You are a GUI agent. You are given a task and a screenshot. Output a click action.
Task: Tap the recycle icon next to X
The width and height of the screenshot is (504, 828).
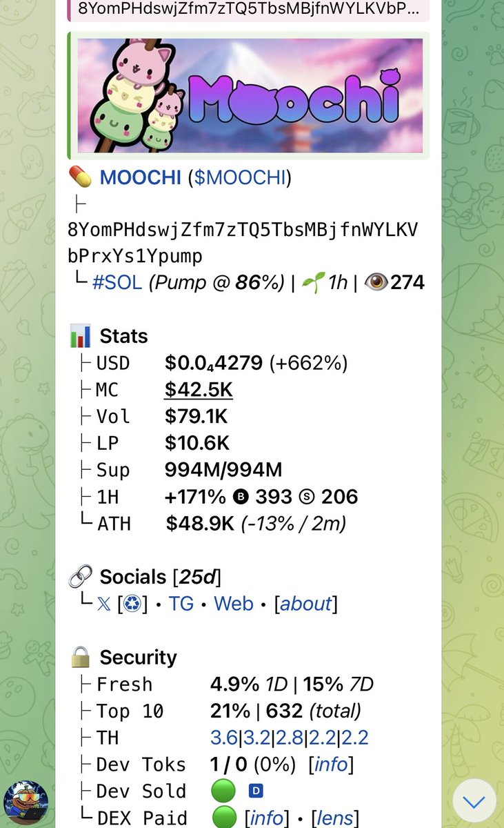132,604
